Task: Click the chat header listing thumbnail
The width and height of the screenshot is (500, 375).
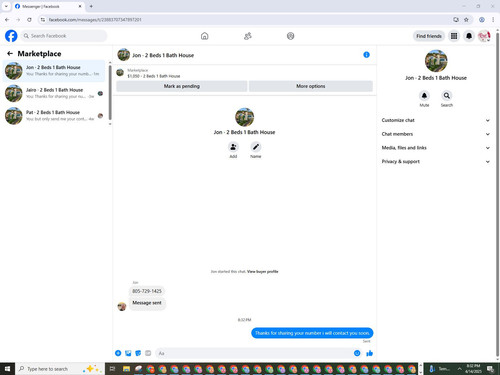Action: [x=123, y=55]
